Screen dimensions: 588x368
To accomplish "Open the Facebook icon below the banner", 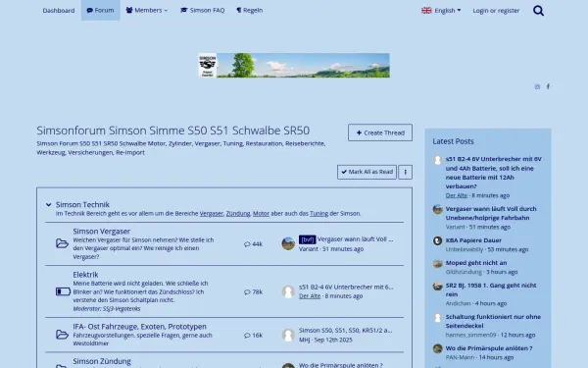I will (x=548, y=86).
